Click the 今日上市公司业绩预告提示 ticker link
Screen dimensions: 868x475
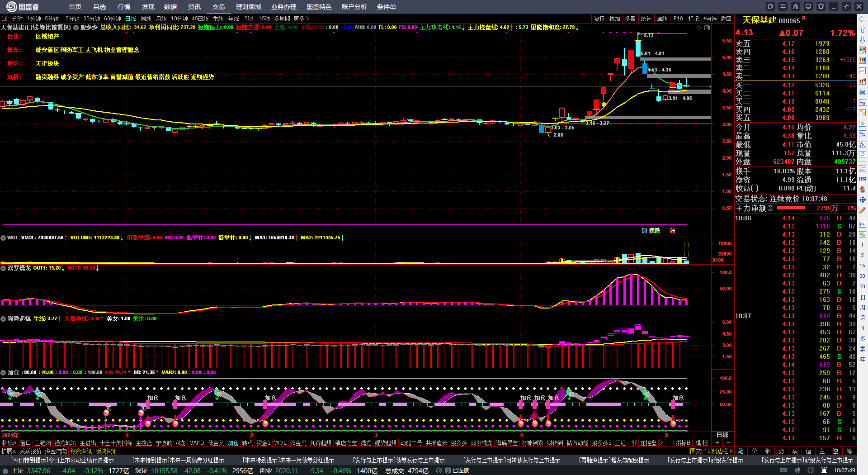[62, 460]
